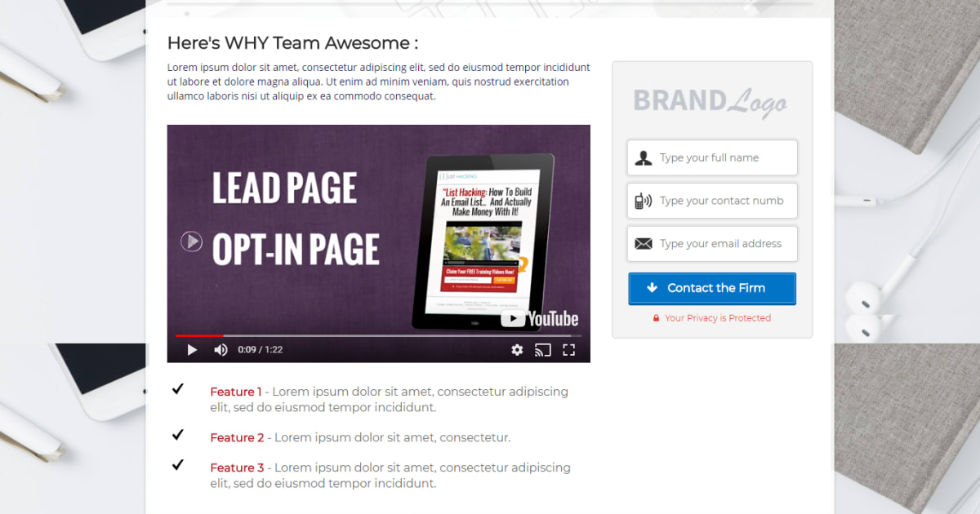This screenshot has height=514, width=980.
Task: Click the play button in video controls
Action: (192, 350)
